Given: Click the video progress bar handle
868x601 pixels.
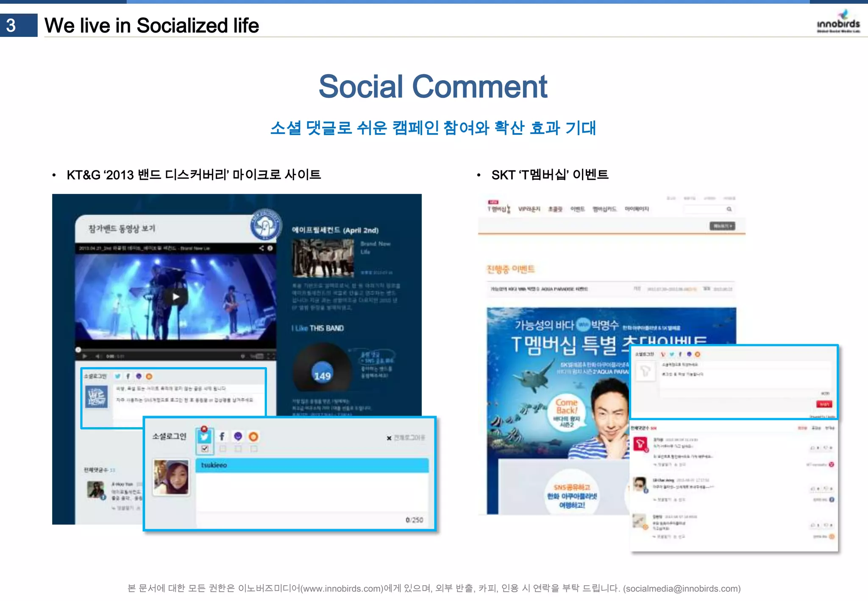Looking at the screenshot, I should pyautogui.click(x=78, y=350).
